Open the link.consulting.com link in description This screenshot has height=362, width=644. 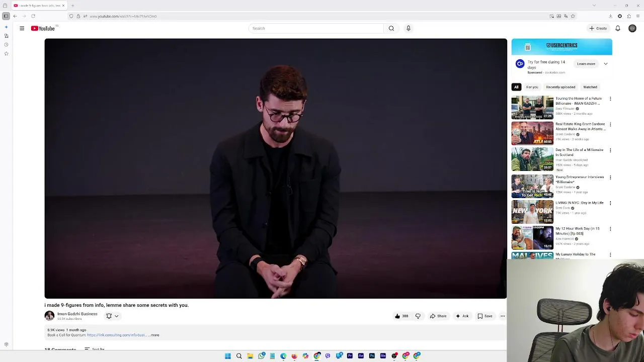[x=116, y=335]
